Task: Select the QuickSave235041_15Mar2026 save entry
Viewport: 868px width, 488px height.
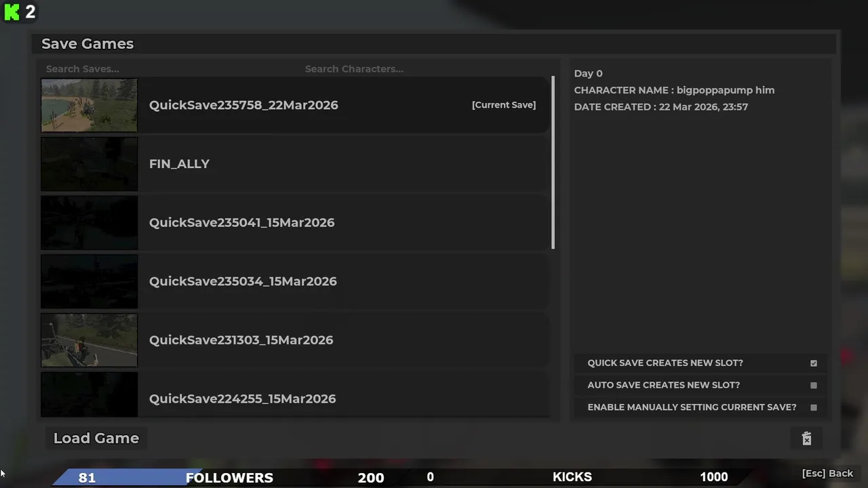Action: tap(294, 222)
